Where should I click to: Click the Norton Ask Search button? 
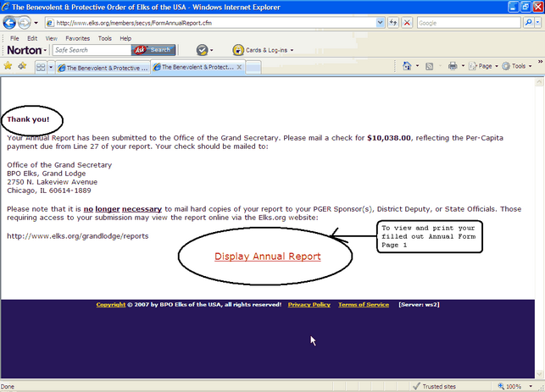click(x=153, y=50)
